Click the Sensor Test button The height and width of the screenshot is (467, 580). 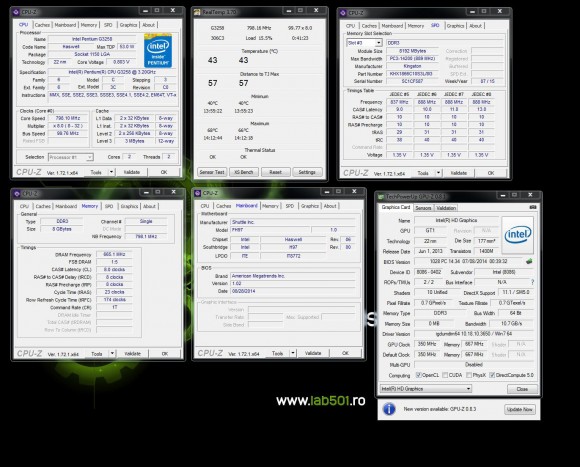point(212,172)
